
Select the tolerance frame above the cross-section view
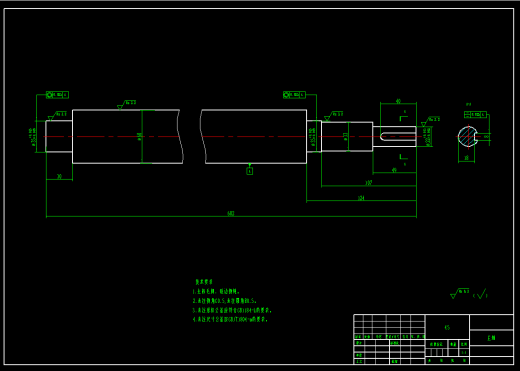(x=475, y=115)
